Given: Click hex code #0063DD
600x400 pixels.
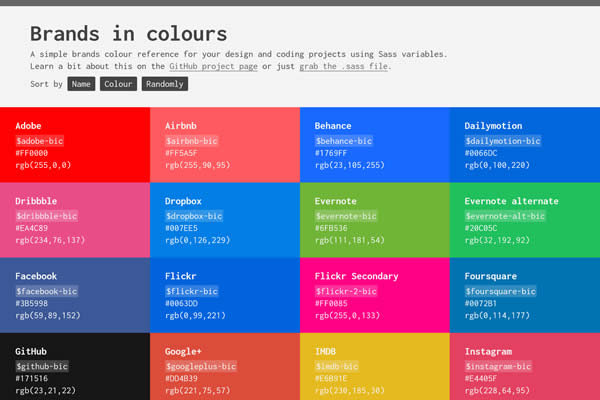Looking at the screenshot, I should (x=181, y=304).
